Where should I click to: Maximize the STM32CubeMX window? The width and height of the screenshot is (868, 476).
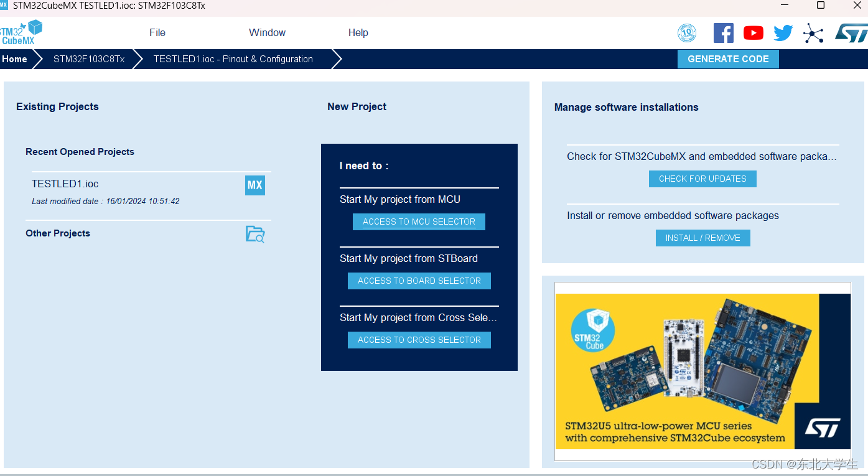point(821,6)
